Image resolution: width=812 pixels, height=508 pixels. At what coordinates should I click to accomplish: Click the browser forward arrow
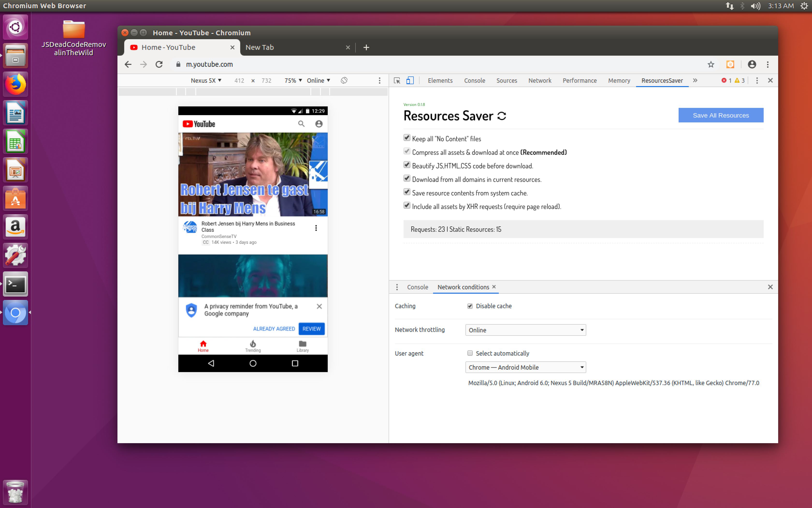pos(143,64)
